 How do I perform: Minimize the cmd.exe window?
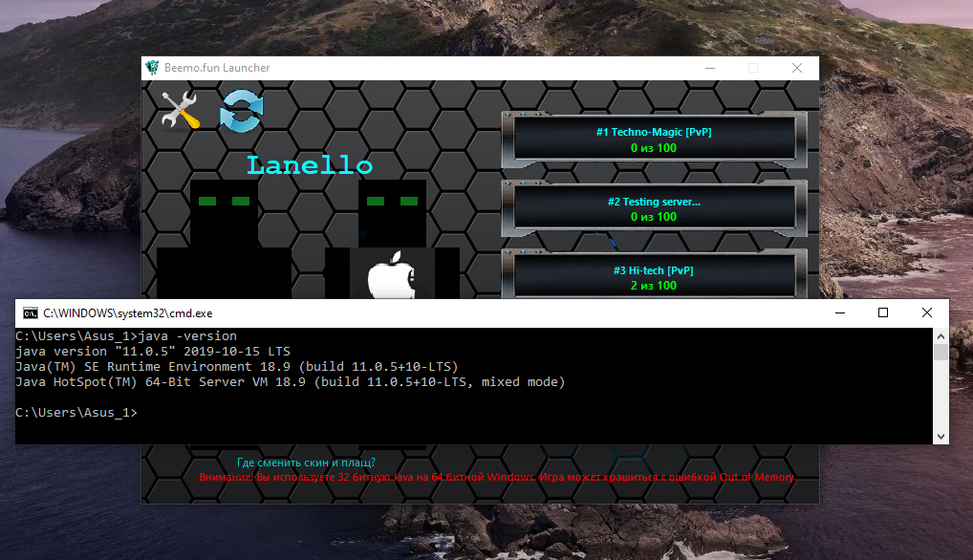coord(839,313)
